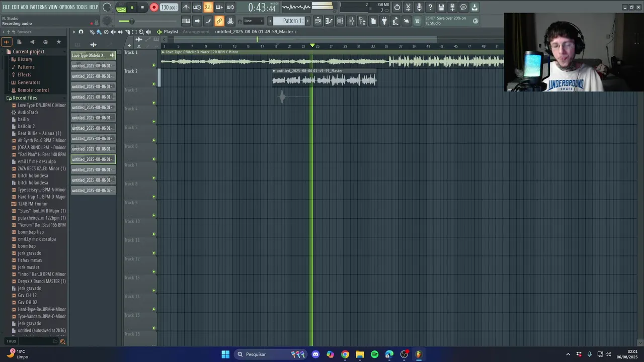
Task: Select the Draw pencil tool in playlist
Action: pyautogui.click(x=92, y=32)
